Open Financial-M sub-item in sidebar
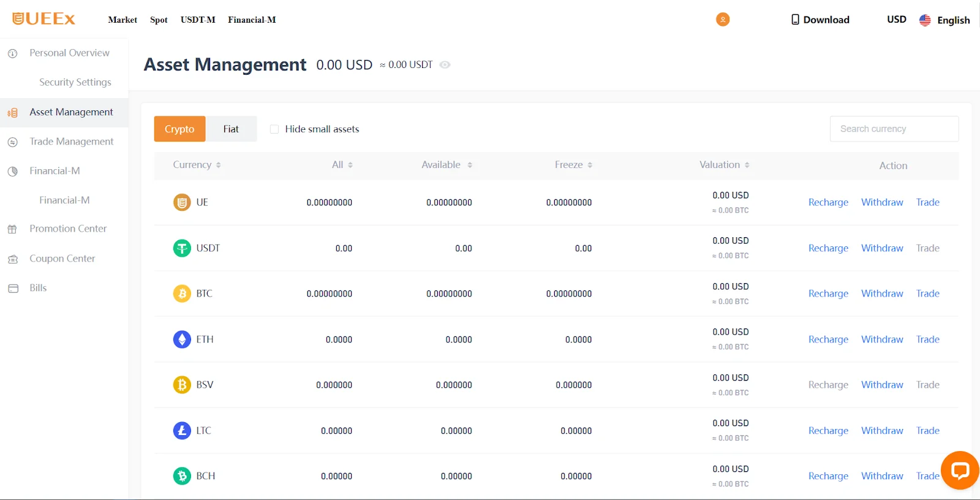The height and width of the screenshot is (500, 980). [x=64, y=200]
